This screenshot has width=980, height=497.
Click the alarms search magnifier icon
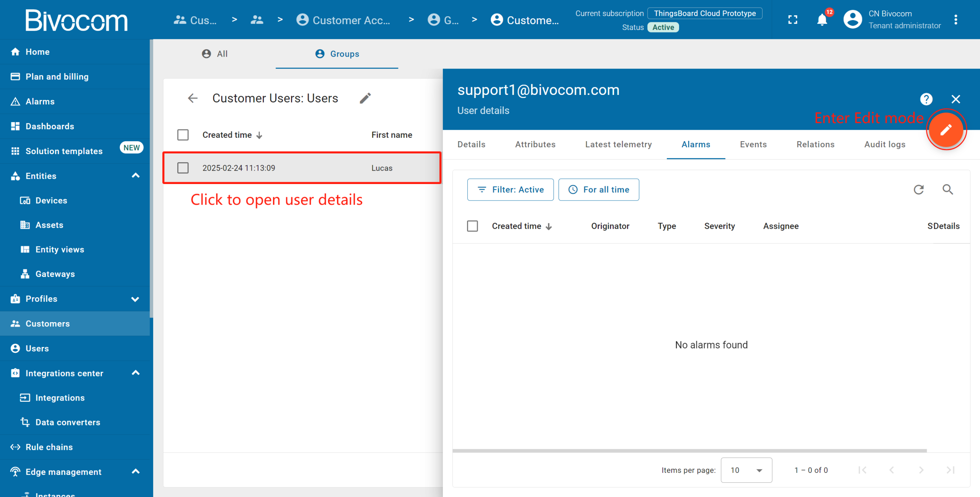(947, 189)
